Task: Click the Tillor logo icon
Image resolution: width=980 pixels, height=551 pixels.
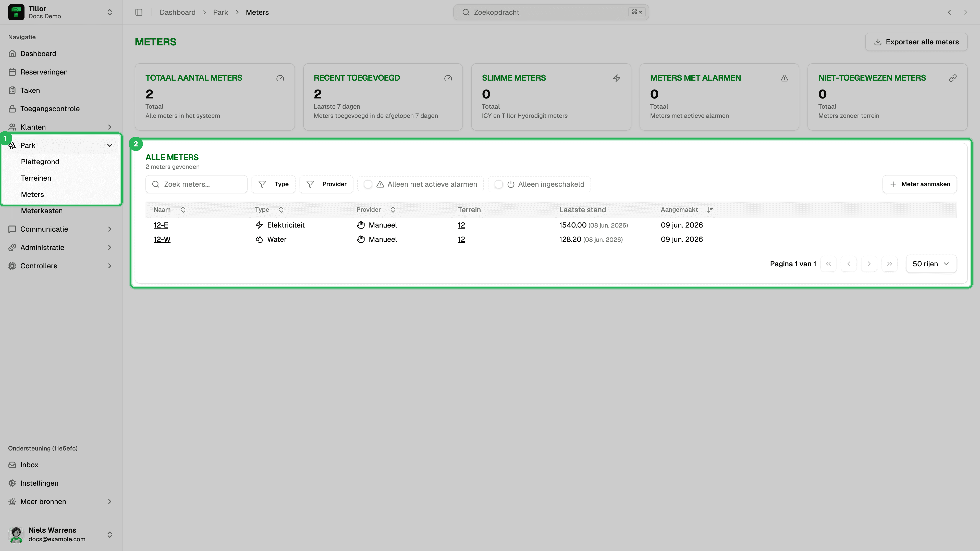Action: (x=16, y=12)
